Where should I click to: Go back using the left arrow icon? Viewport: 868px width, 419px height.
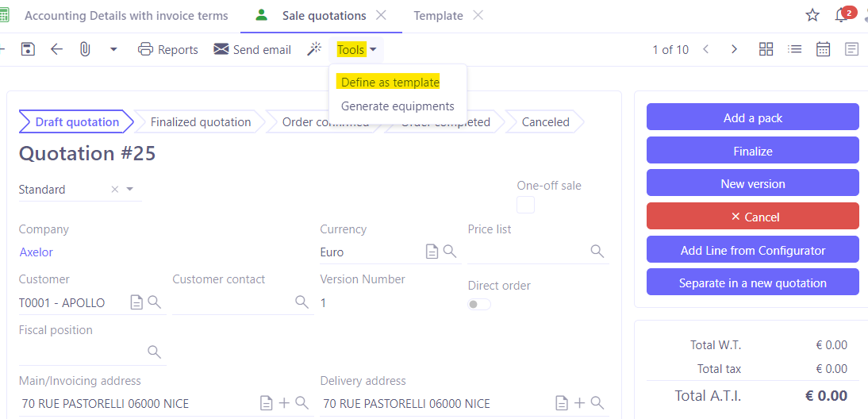coord(56,50)
